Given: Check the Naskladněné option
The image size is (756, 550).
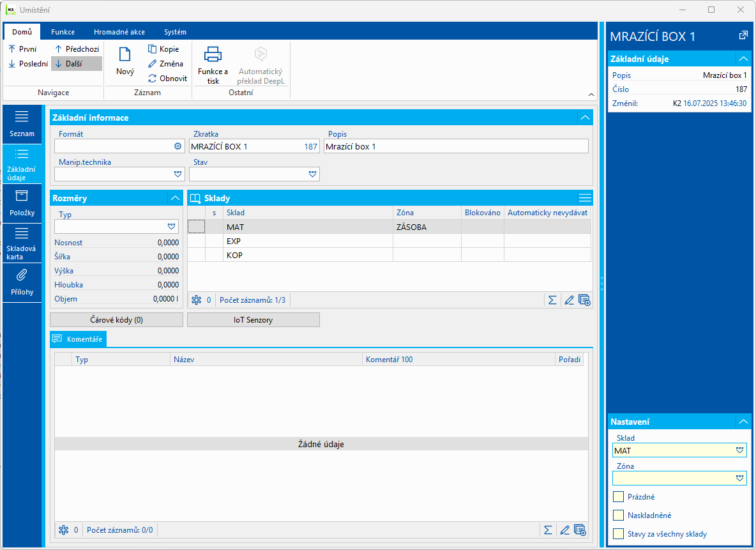Looking at the screenshot, I should tap(618, 516).
